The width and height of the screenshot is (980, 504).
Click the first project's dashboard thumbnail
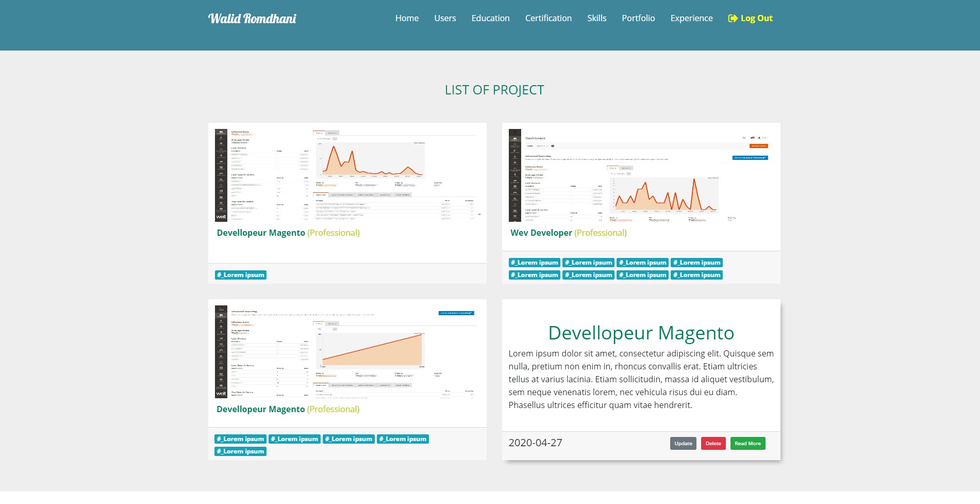[347, 175]
